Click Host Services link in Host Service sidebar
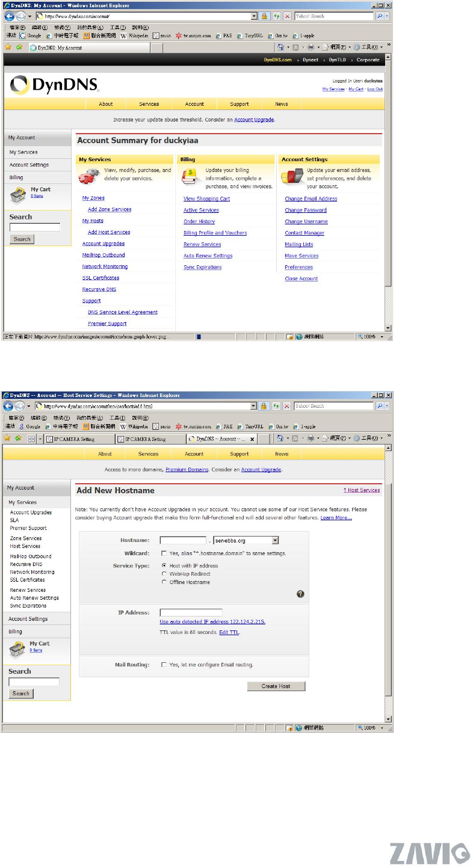 tap(25, 546)
